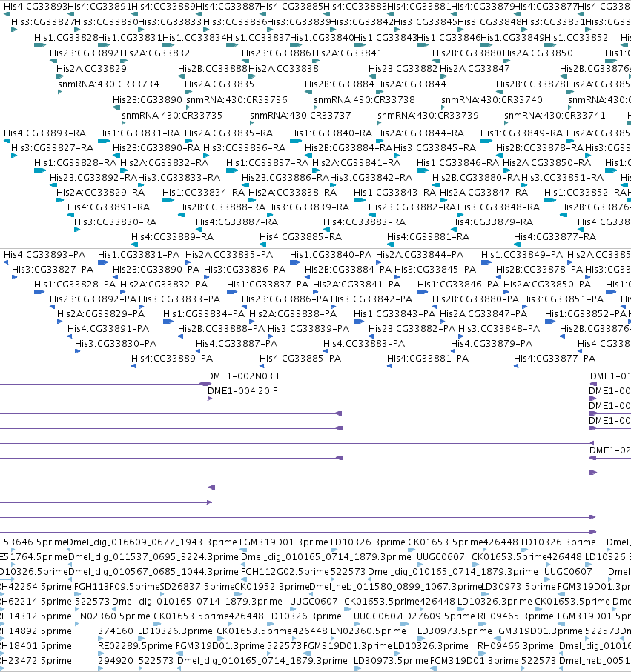631x672 pixels.
Task: Open the His4:CG33893-RA transcript label
Action: pyautogui.click(x=45, y=133)
